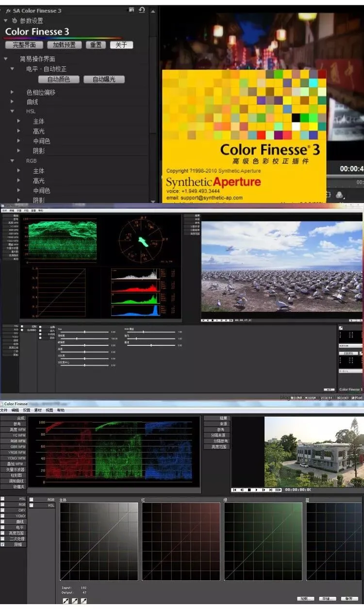Collapse the 简易操作界面 section
Image resolution: width=364 pixels, height=609 pixels.
tap(6, 59)
